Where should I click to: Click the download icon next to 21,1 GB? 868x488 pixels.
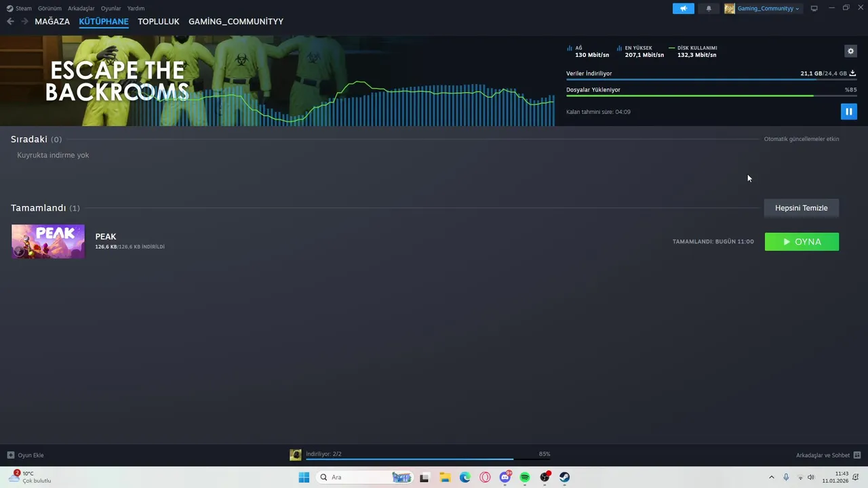tap(852, 73)
